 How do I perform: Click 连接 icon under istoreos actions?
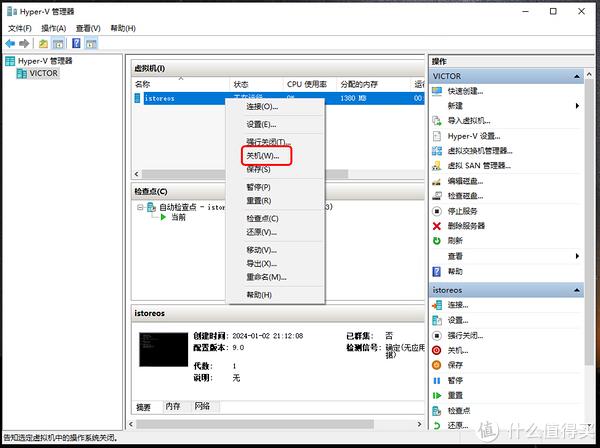click(437, 305)
